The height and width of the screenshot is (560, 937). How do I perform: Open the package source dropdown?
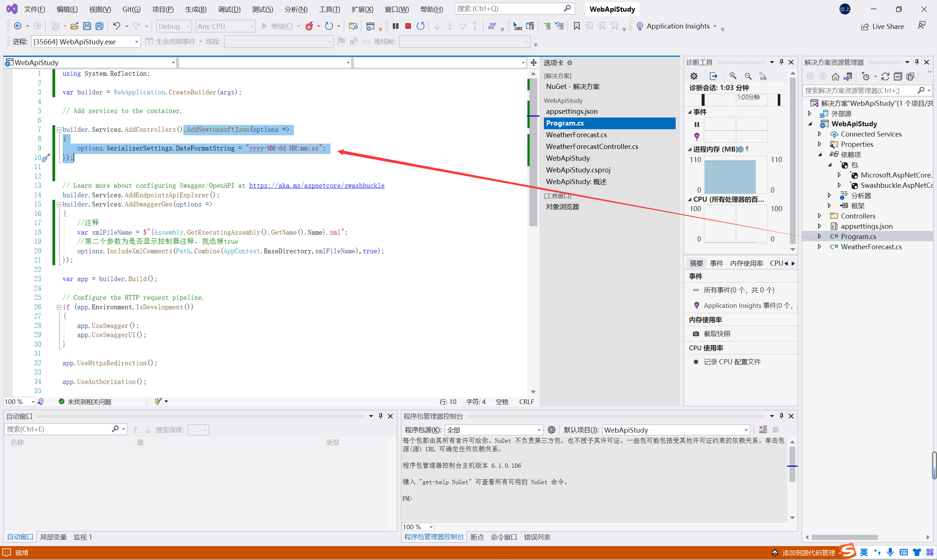[539, 430]
